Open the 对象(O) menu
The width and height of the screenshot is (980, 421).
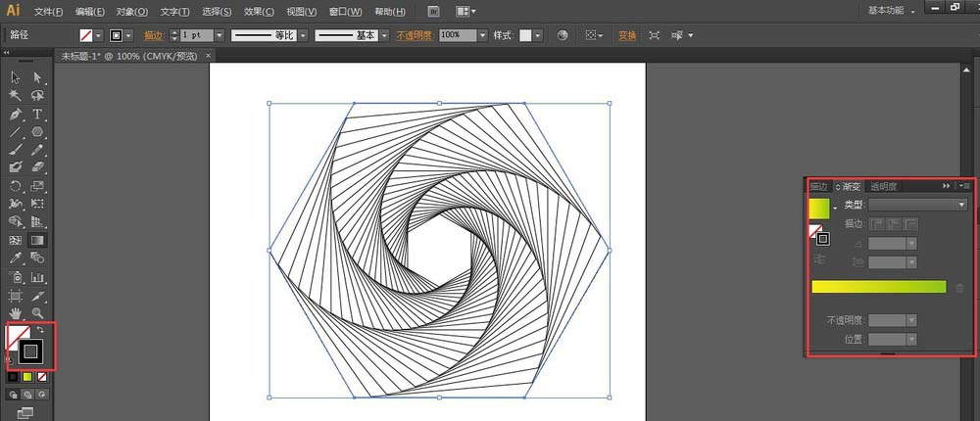click(x=132, y=12)
